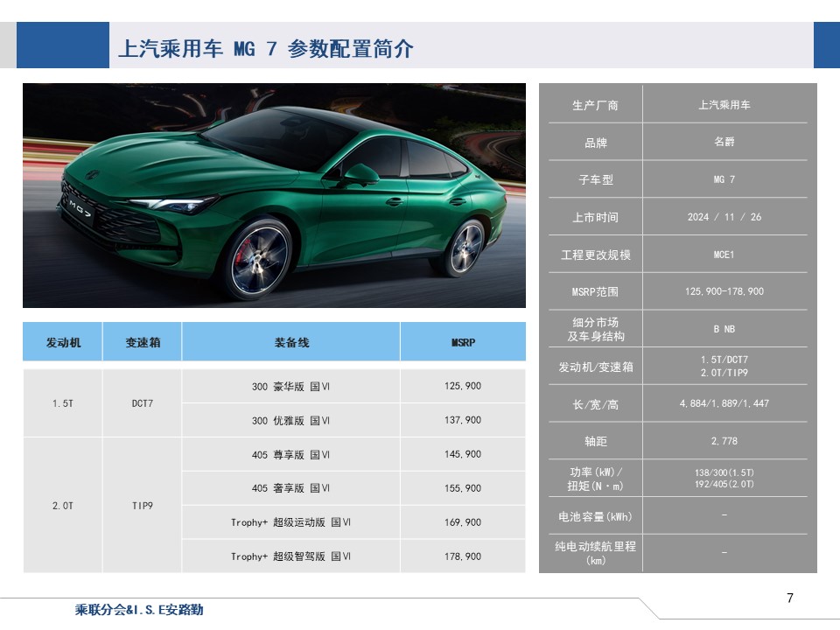
Task: Click the price 155,900
Action: click(x=463, y=488)
